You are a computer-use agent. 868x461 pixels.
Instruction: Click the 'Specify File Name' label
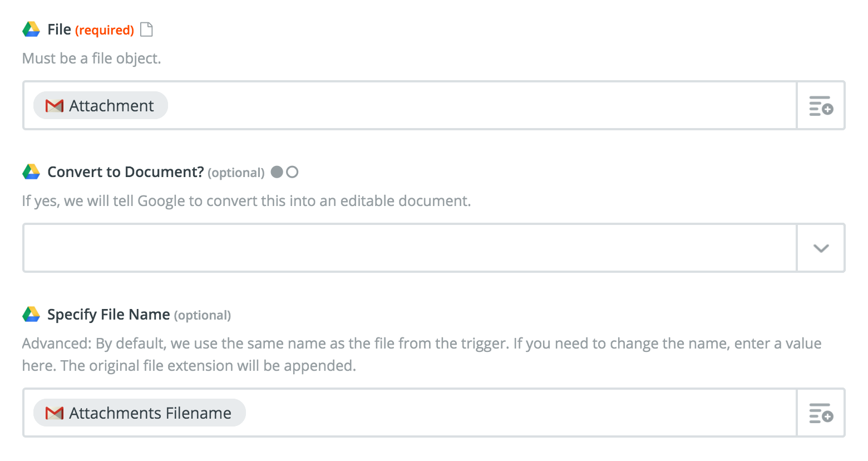108,315
